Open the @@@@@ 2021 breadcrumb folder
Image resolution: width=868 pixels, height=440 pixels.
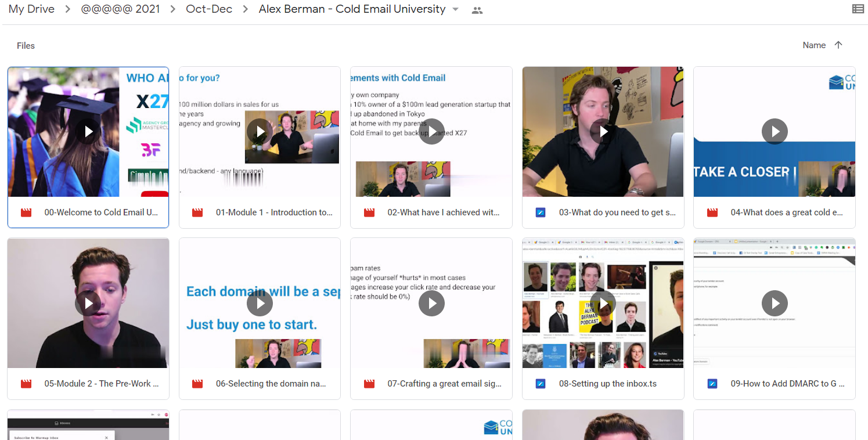tap(120, 9)
